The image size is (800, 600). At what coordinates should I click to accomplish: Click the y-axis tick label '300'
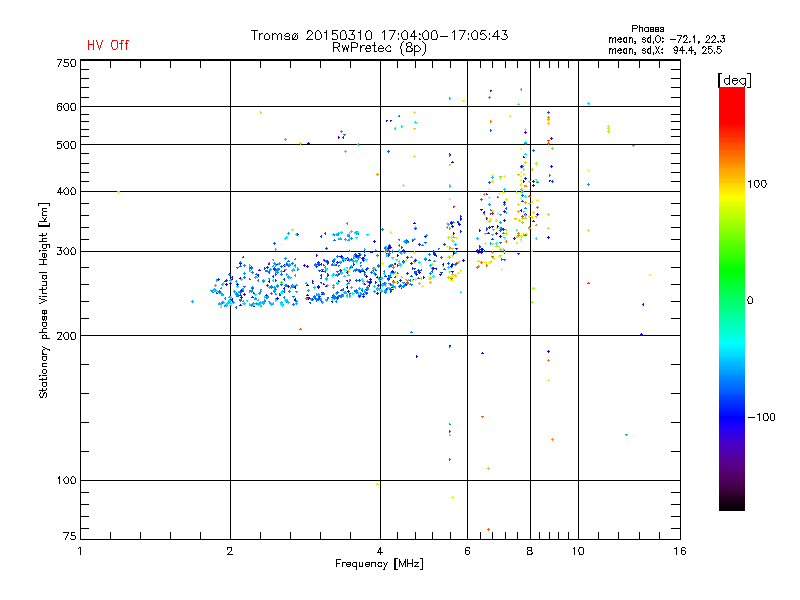point(67,251)
